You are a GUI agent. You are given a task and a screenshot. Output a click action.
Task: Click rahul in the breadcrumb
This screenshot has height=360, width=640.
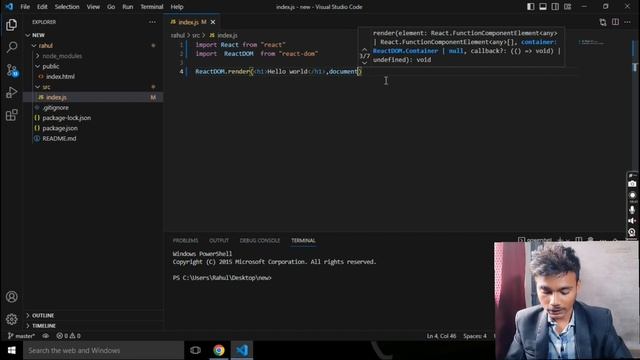pos(178,36)
